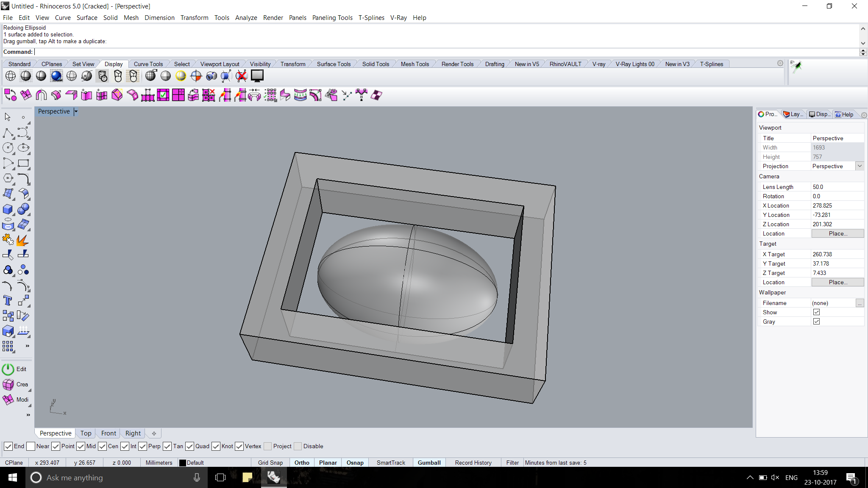Viewport: 868px width, 488px height.
Task: Click the camera location Place button
Action: tap(837, 233)
